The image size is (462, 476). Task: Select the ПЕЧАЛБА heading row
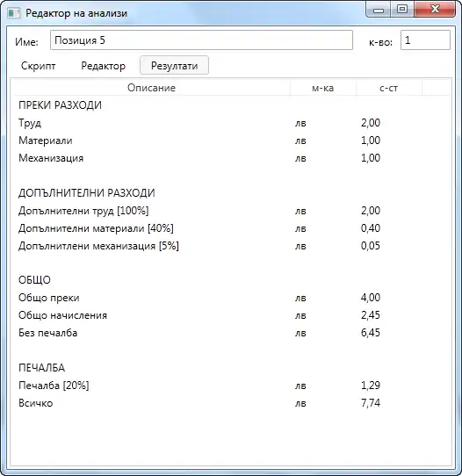pyautogui.click(x=231, y=368)
